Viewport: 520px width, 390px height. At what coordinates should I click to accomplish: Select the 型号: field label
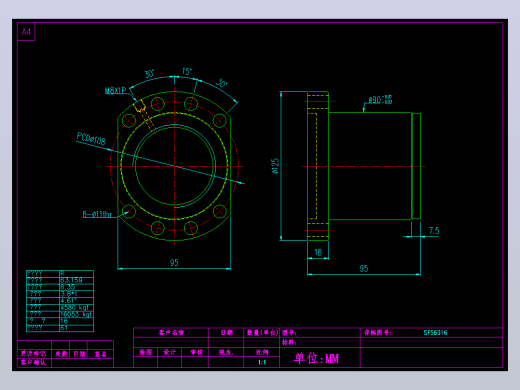(x=289, y=333)
